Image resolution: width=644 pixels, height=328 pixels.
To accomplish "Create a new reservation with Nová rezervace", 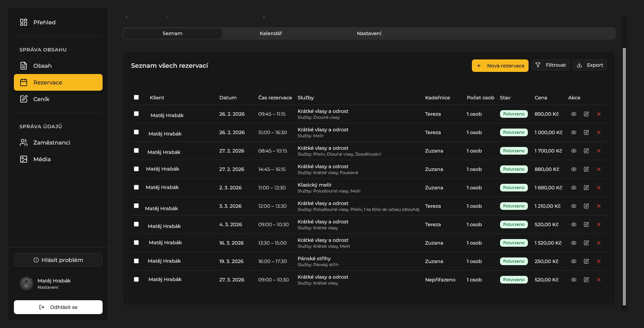I will [500, 66].
